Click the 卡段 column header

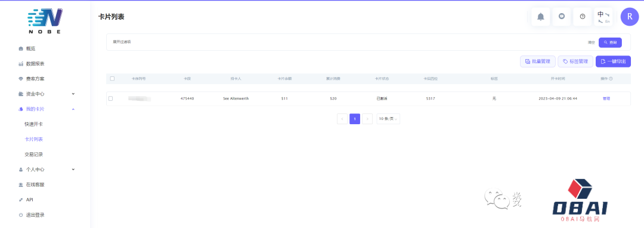click(187, 78)
